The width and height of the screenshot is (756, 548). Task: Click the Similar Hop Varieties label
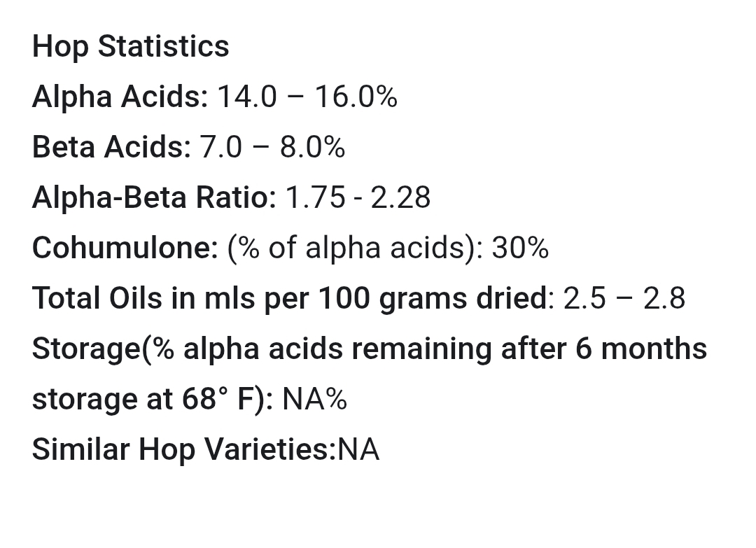click(184, 450)
